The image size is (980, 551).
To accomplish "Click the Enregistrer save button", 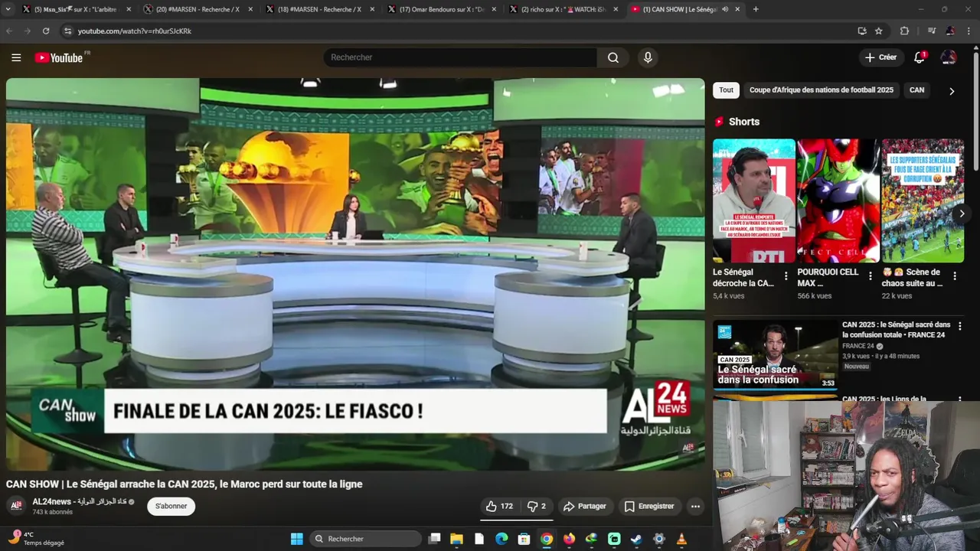I will pos(649,506).
